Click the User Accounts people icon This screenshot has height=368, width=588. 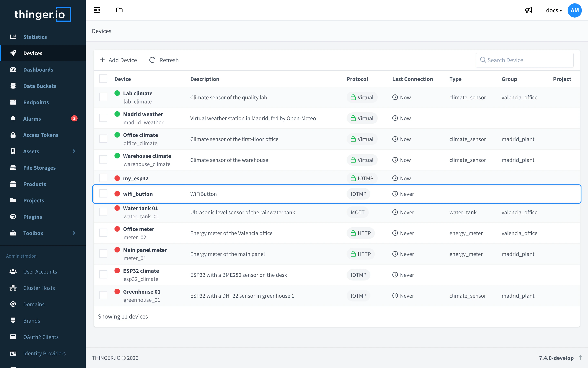(13, 271)
